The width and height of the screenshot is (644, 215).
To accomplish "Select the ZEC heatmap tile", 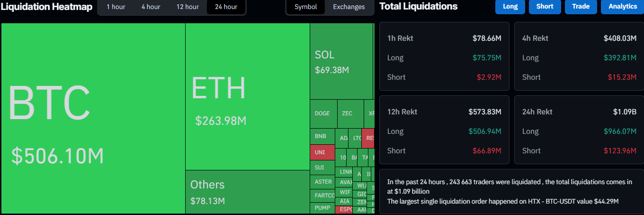I will pos(350,114).
